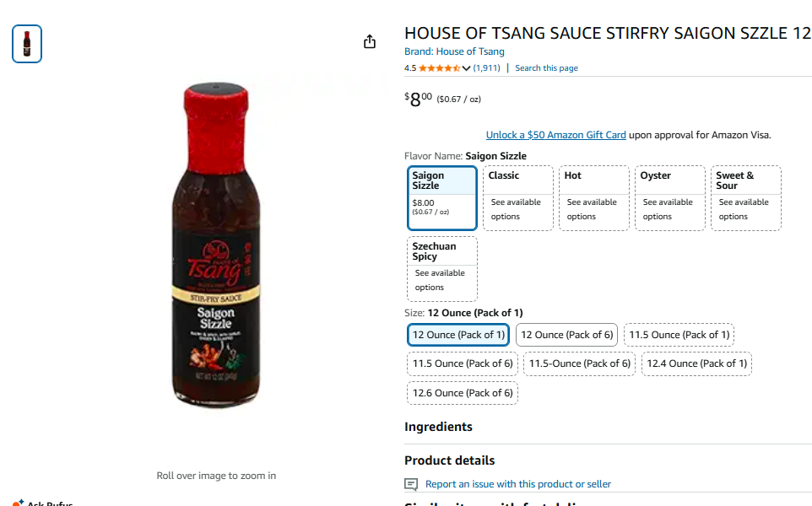Choose 11.5 Ounce (Pack of 1) size
The image size is (812, 506).
[x=679, y=335]
